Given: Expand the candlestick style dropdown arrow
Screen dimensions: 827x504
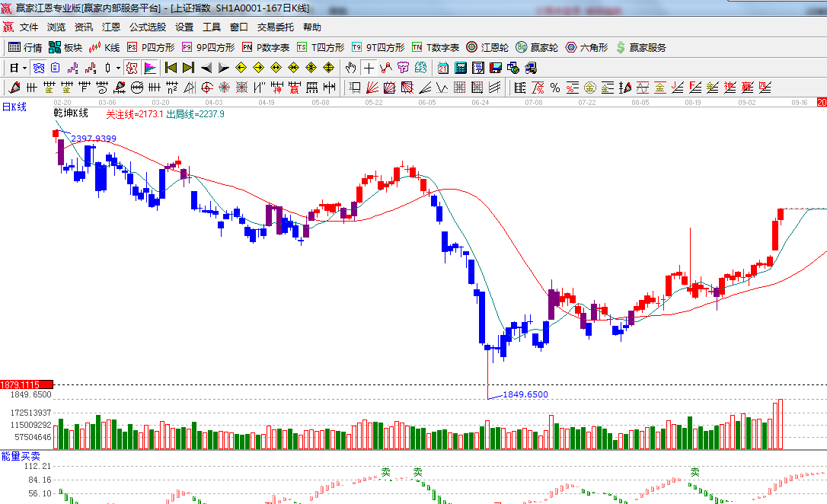Looking at the screenshot, I should (118, 68).
